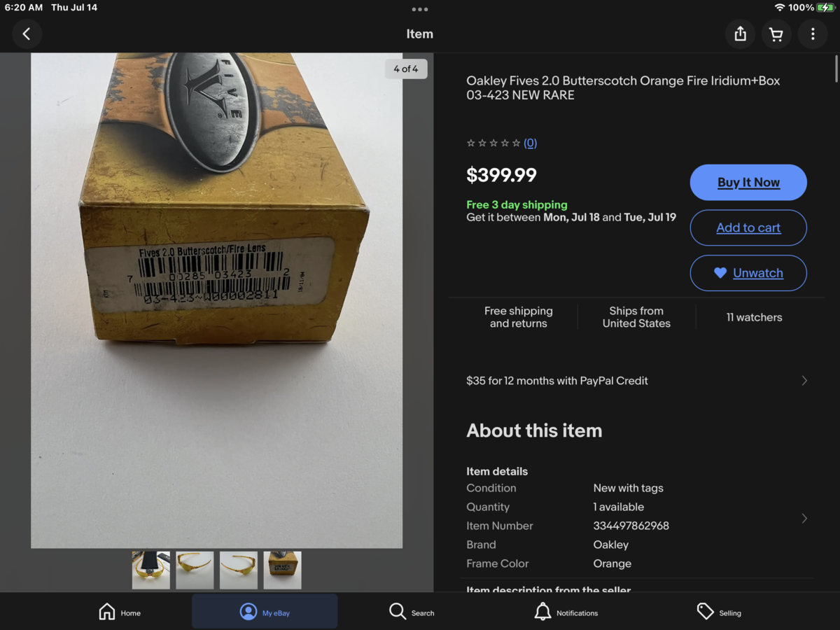This screenshot has width=840, height=630.
Task: Open the shopping cart icon
Action: [776, 34]
